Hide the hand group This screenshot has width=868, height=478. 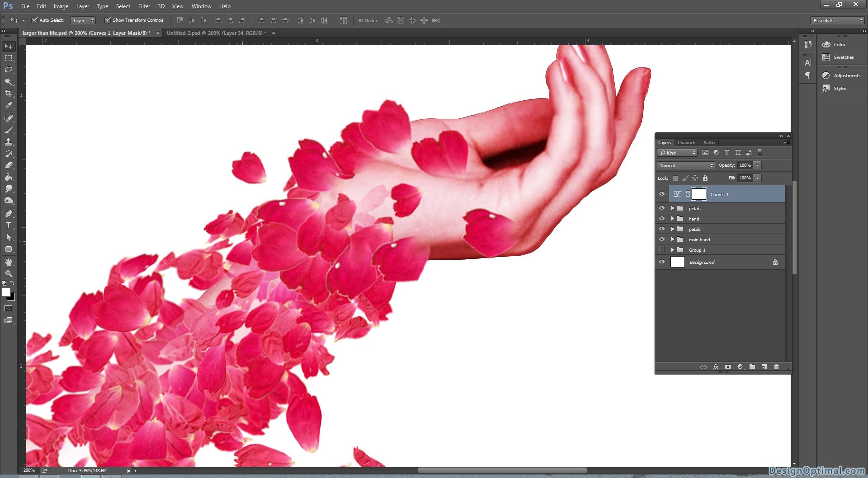pos(662,219)
